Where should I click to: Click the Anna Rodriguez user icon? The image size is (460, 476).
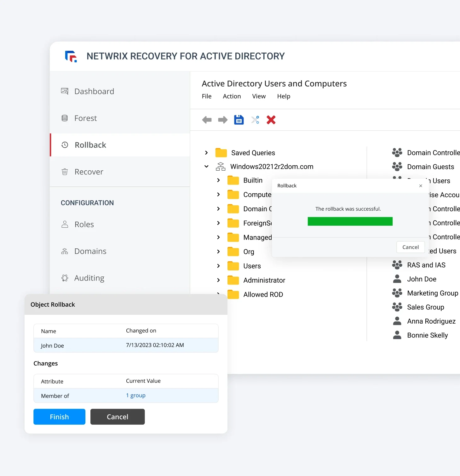[x=397, y=321]
